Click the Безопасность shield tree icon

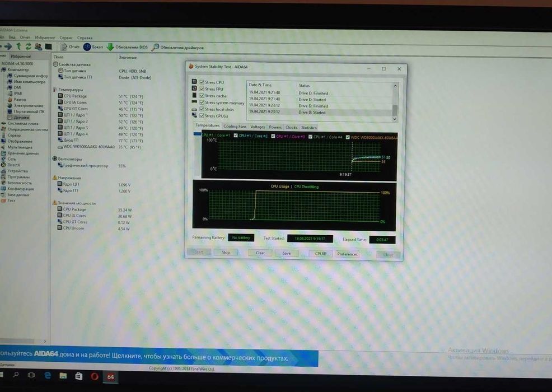point(3,183)
